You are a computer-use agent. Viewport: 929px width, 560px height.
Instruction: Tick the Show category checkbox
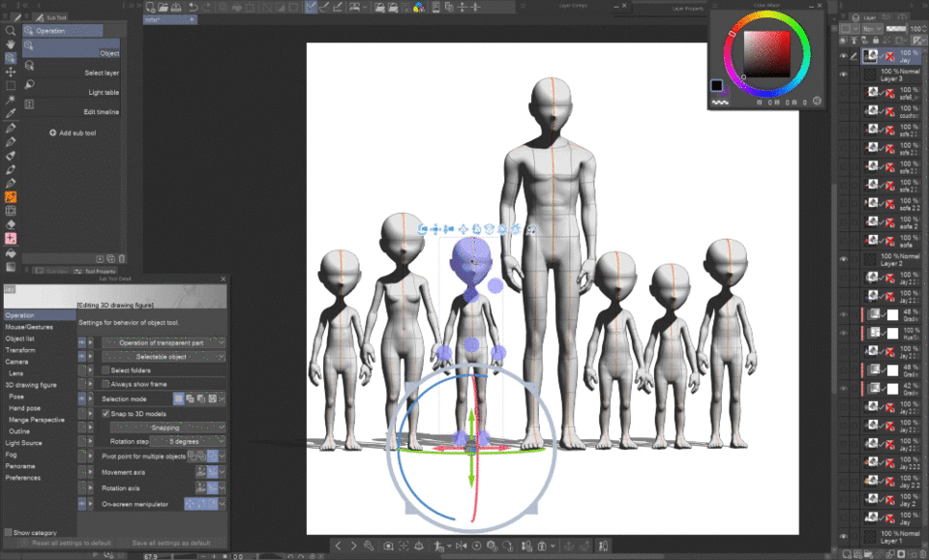point(8,532)
